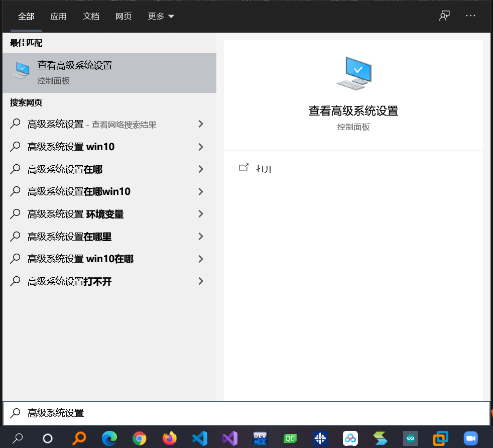Open Sublime Merge from taskbar
Image resolution: width=493 pixels, height=448 pixels.
[381, 438]
